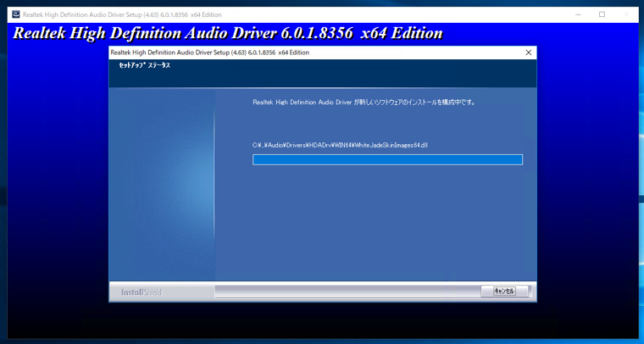Click the large italic Realtek 6.0.1.8356 banner heading
644x344 pixels.
click(x=228, y=33)
